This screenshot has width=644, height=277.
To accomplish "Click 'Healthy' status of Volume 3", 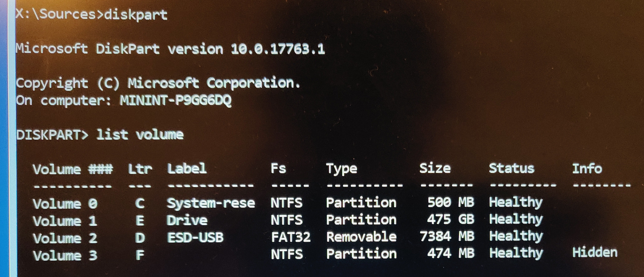I will (516, 254).
